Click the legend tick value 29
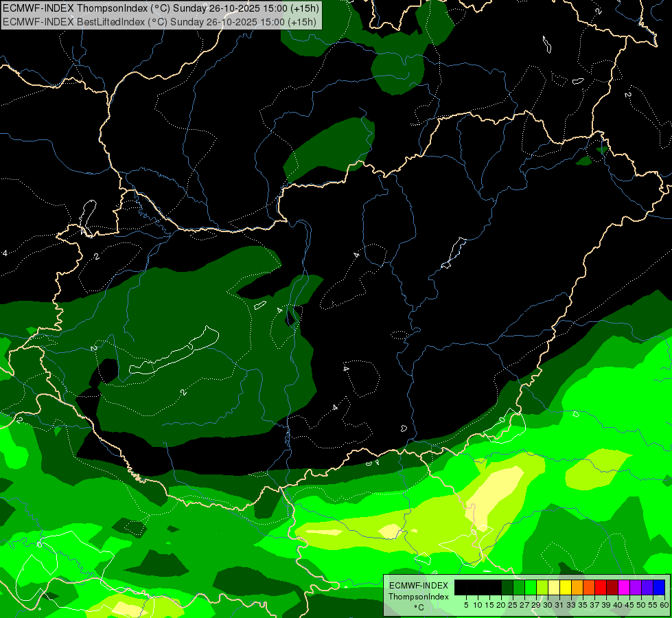Viewport: 672px width, 618px height. [536, 605]
